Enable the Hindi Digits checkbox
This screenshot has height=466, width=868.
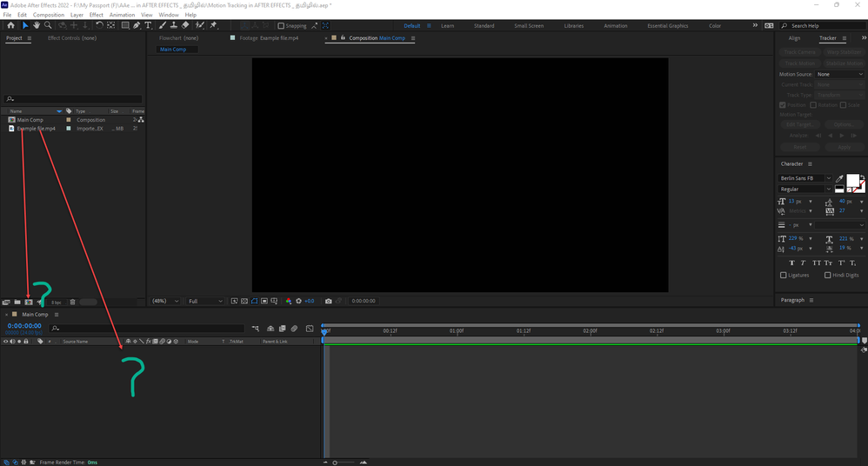(x=828, y=275)
